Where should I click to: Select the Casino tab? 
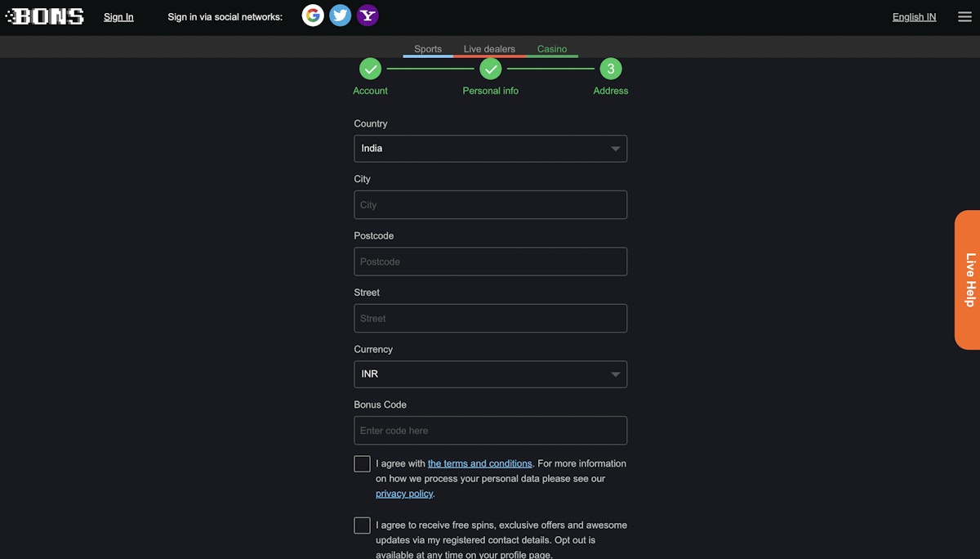point(552,49)
